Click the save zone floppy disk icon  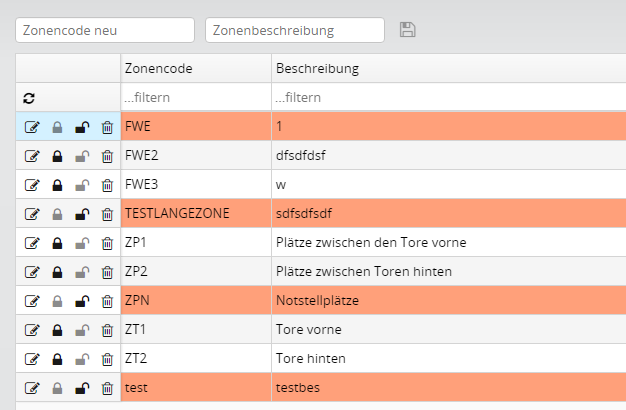[x=408, y=30]
